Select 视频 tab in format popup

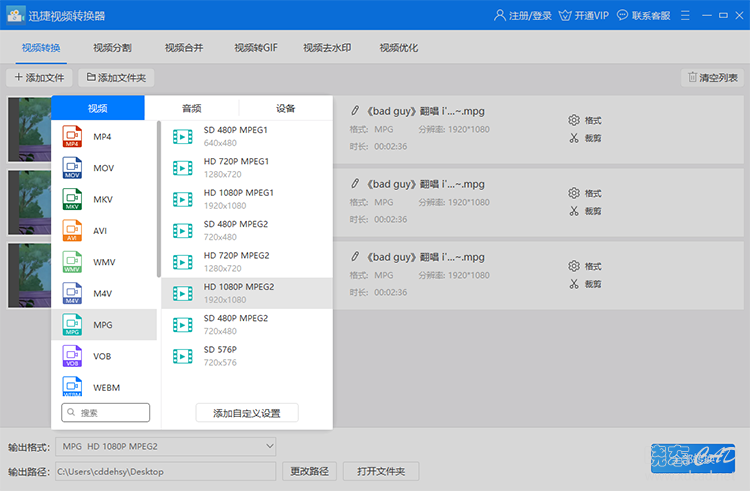coord(98,108)
